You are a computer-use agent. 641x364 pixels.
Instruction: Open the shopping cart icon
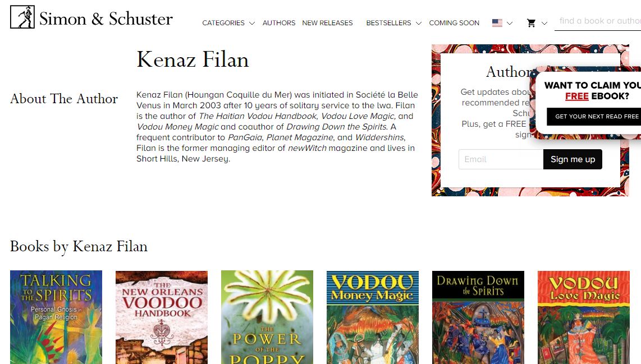click(531, 24)
